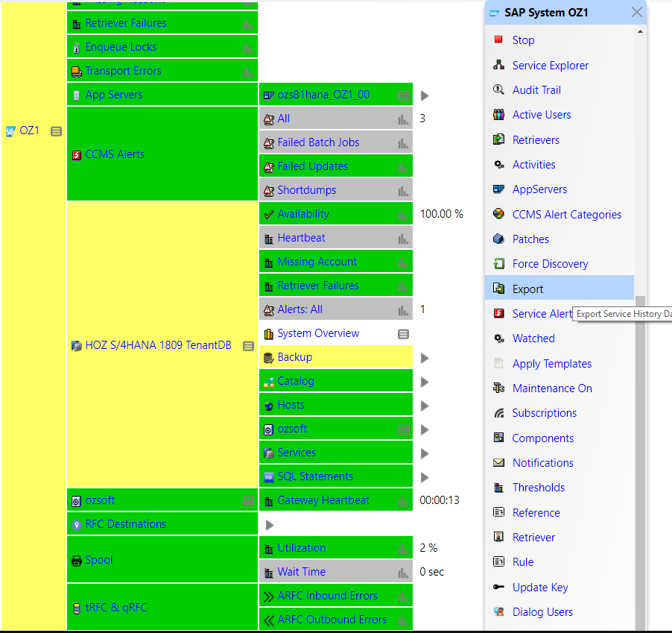Click the Patches cube icon
Image resolution: width=672 pixels, height=633 pixels.
[x=498, y=239]
